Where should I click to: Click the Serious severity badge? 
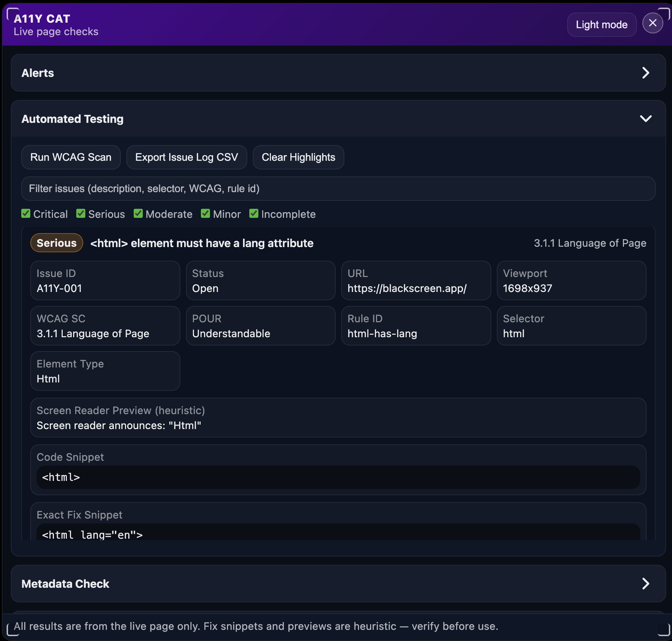pyautogui.click(x=56, y=243)
